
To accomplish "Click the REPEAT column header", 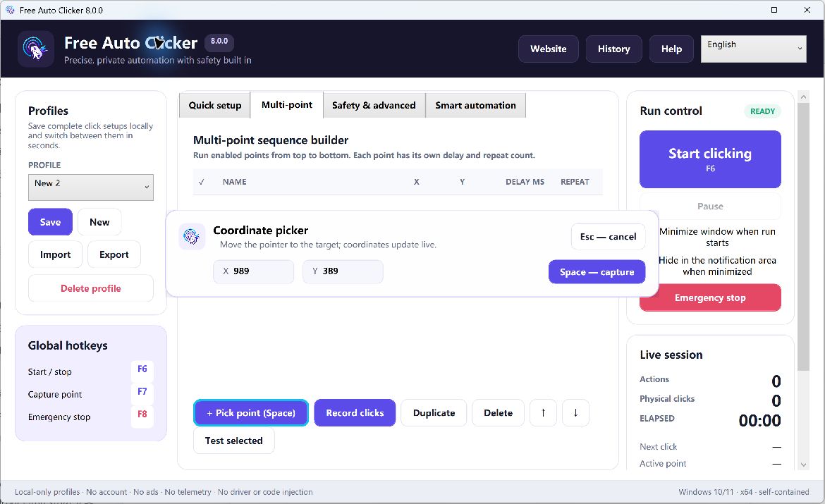I will coord(575,182).
